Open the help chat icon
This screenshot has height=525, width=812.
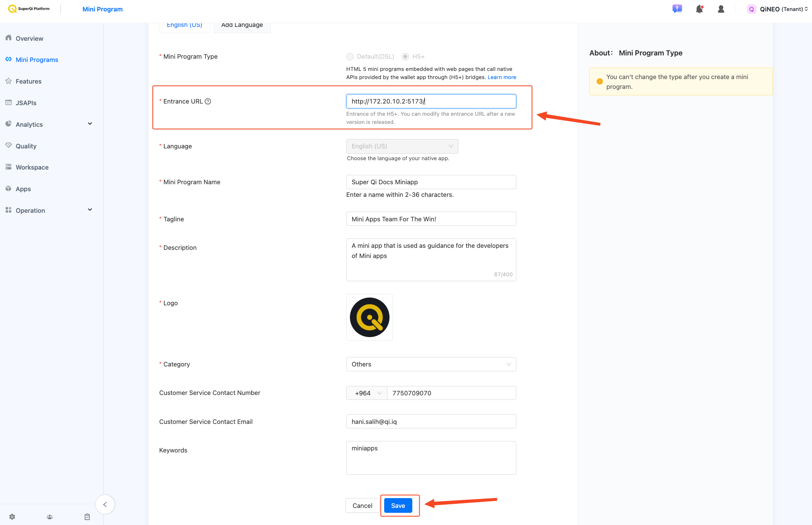pos(677,9)
